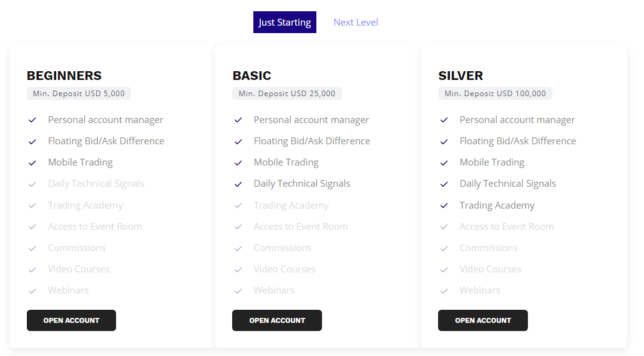Click Open Account under Silver plan

point(483,320)
